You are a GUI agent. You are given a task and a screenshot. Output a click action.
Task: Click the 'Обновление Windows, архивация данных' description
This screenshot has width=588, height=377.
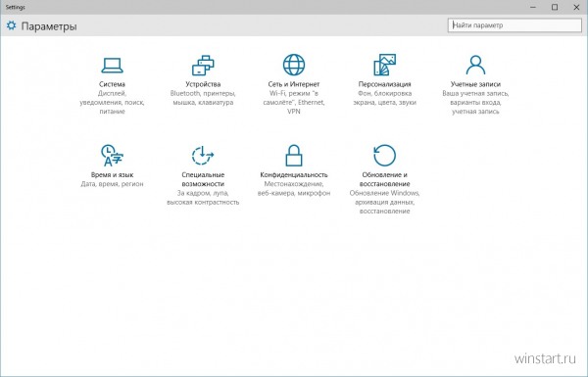pyautogui.click(x=385, y=202)
